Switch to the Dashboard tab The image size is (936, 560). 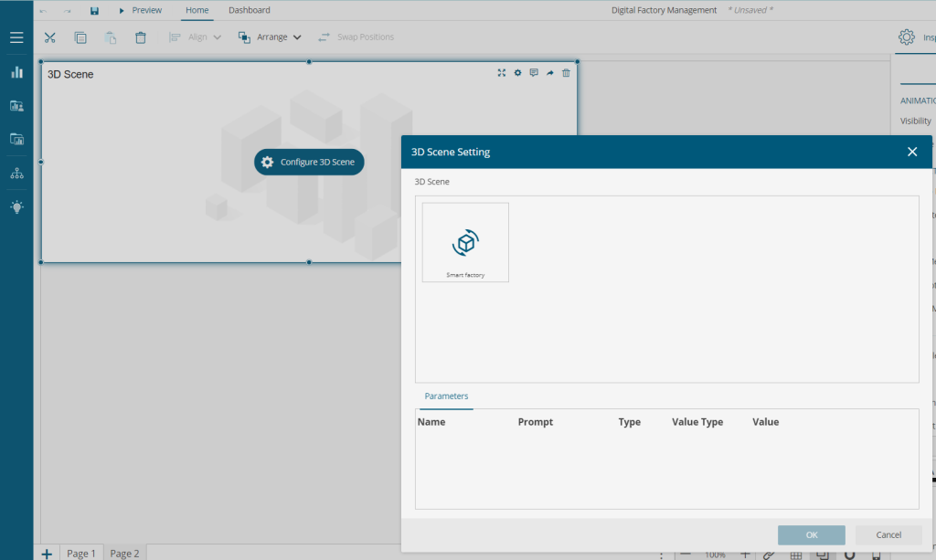249,11
